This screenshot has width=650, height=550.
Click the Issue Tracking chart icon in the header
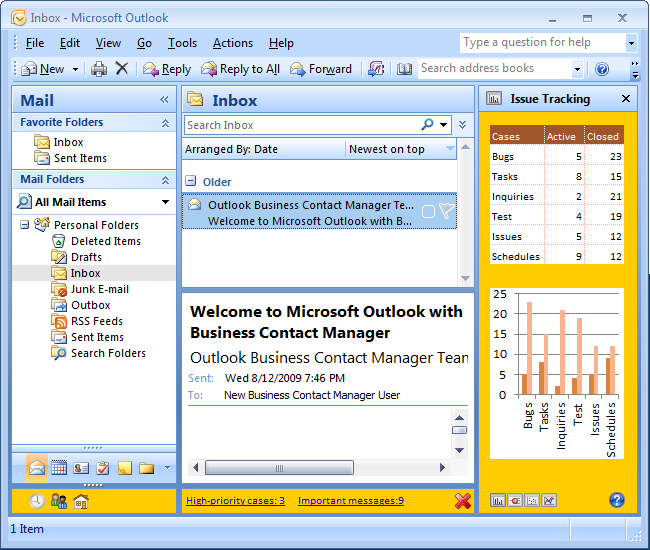click(x=494, y=98)
